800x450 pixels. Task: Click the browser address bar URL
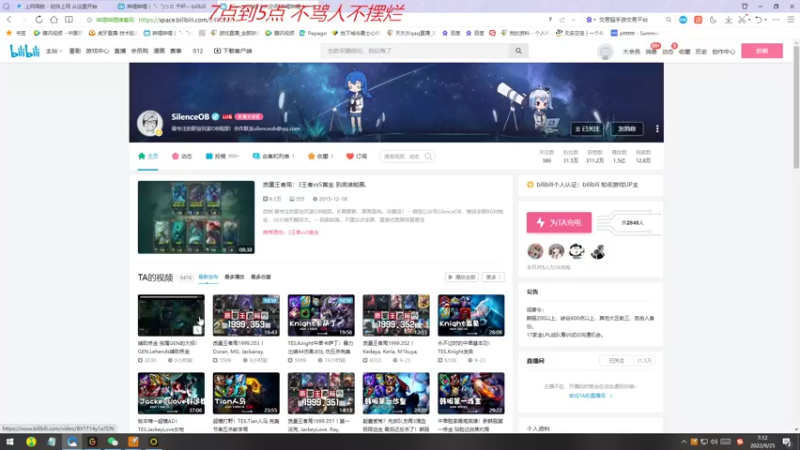tap(186, 20)
